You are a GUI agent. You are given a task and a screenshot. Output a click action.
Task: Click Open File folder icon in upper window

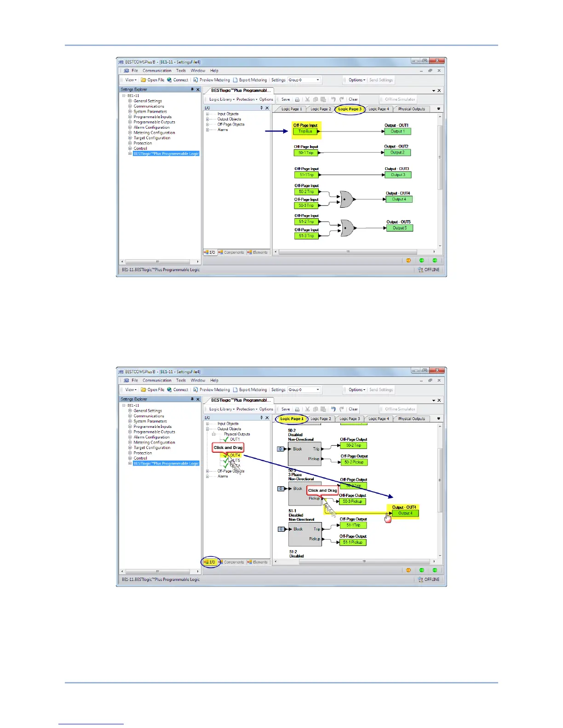[x=144, y=80]
